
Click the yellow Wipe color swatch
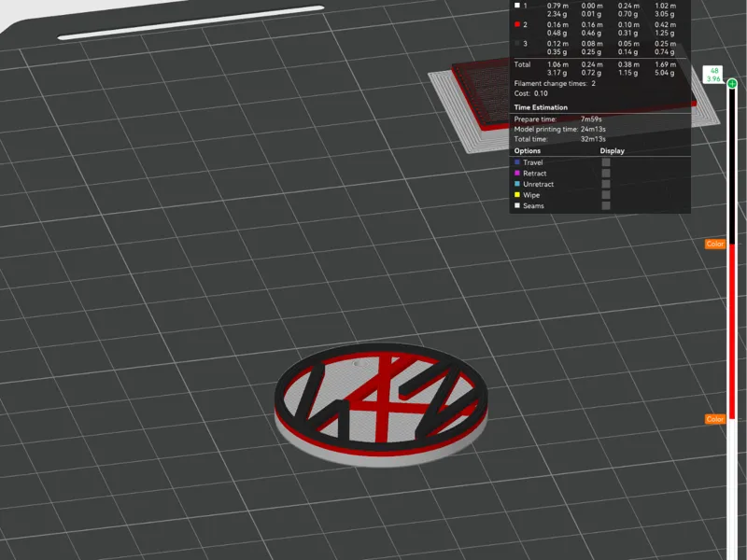[517, 195]
